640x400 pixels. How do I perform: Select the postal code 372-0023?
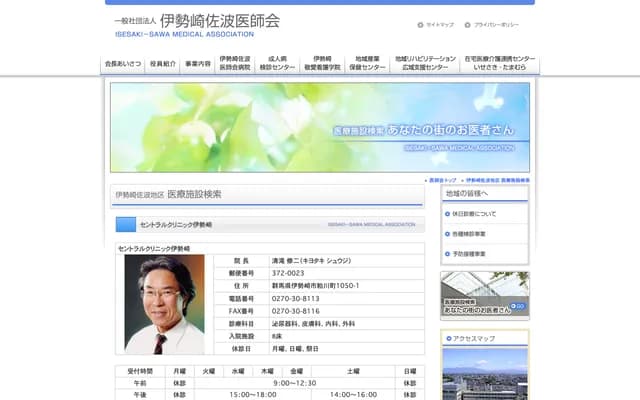point(288,273)
